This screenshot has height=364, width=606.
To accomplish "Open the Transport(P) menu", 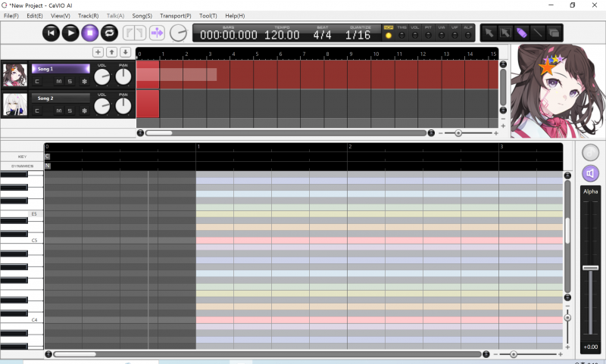I will pos(175,16).
